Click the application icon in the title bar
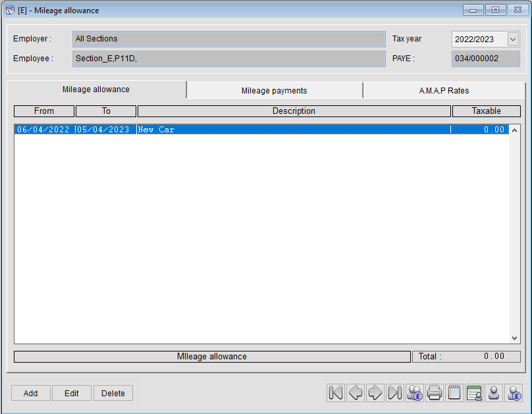 10,10
